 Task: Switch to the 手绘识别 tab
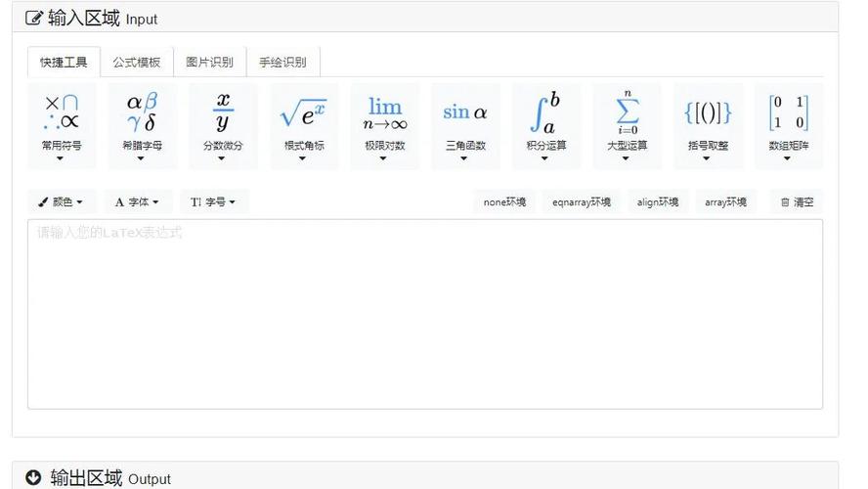pyautogui.click(x=282, y=63)
